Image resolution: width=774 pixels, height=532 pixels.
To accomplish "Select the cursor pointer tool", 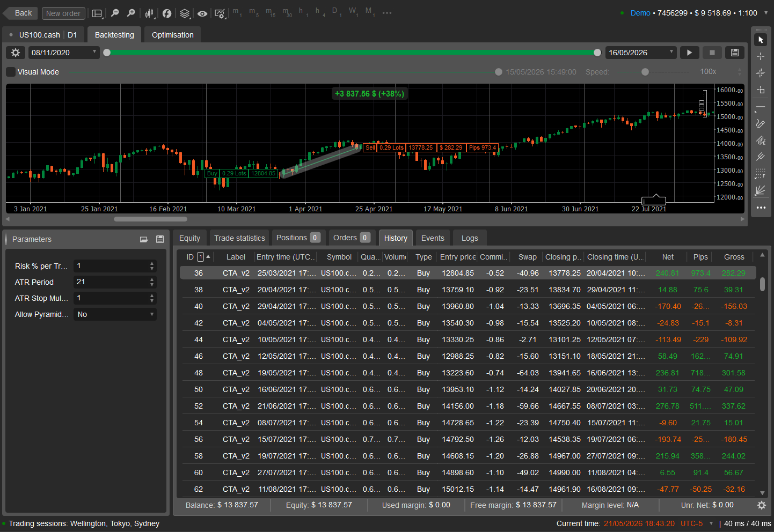I will tap(761, 40).
